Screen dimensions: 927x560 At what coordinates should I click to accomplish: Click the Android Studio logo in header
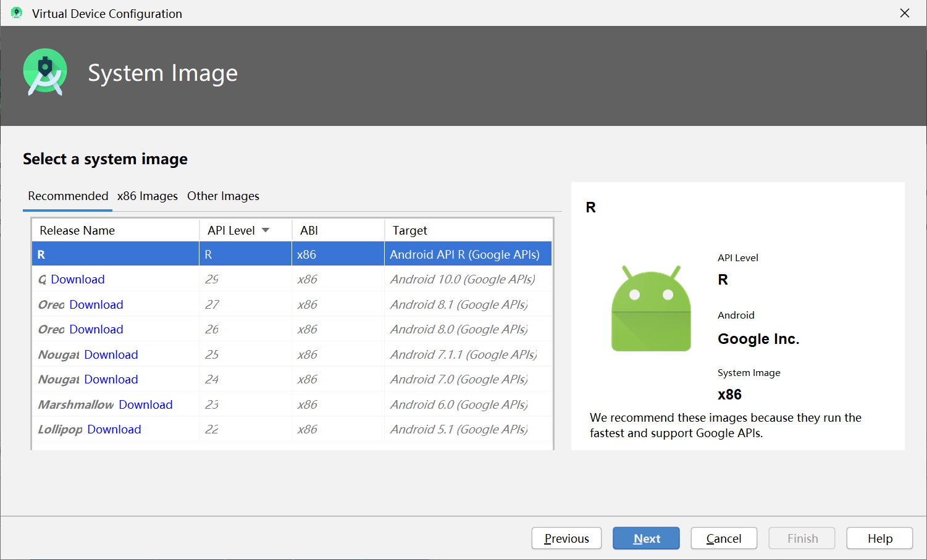[44, 72]
